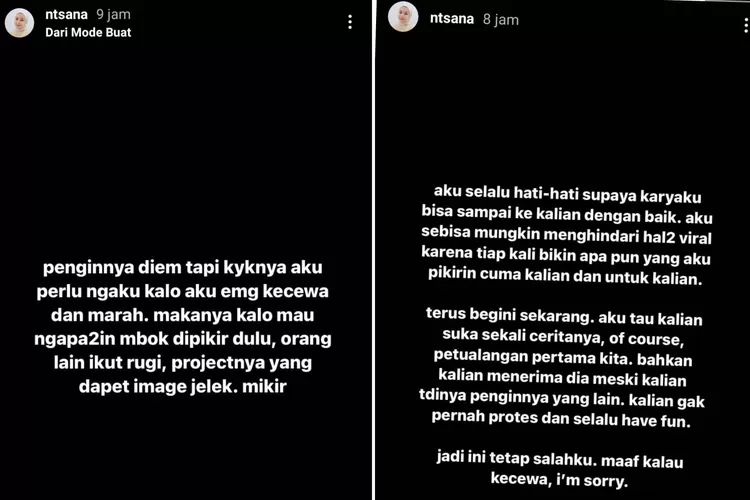Open more options on the 8 jam story
Viewport: 750px width, 500px height.
tap(746, 24)
